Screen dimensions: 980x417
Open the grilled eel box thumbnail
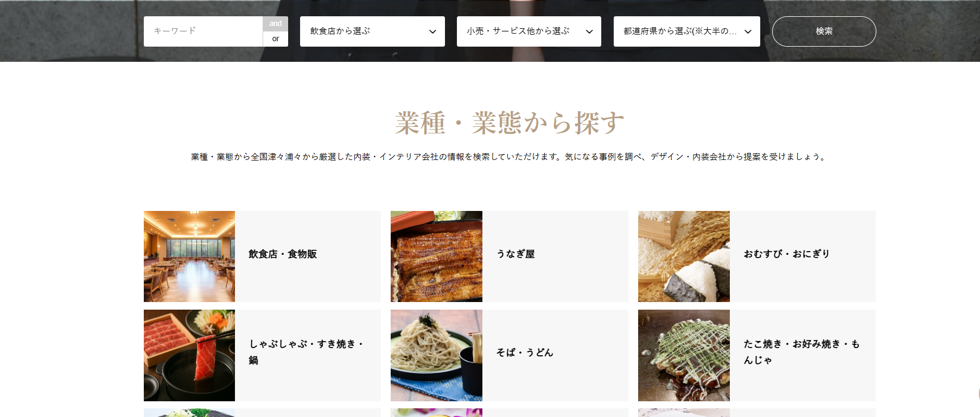point(436,256)
